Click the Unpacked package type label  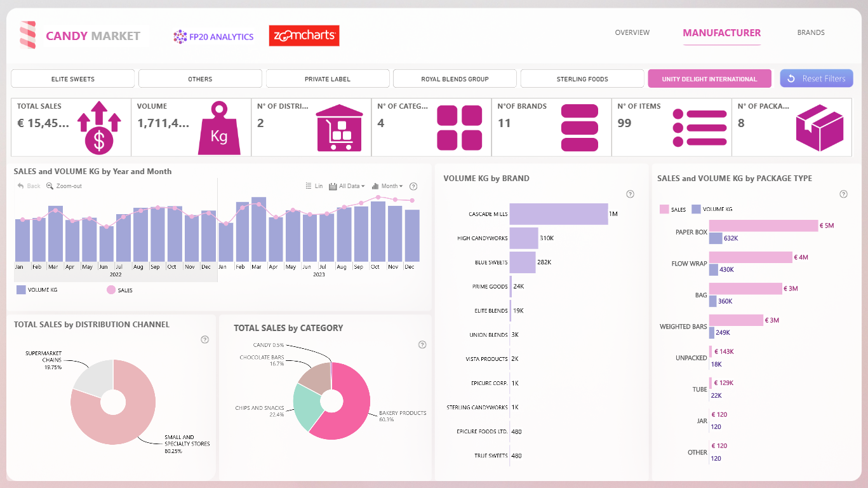click(691, 358)
